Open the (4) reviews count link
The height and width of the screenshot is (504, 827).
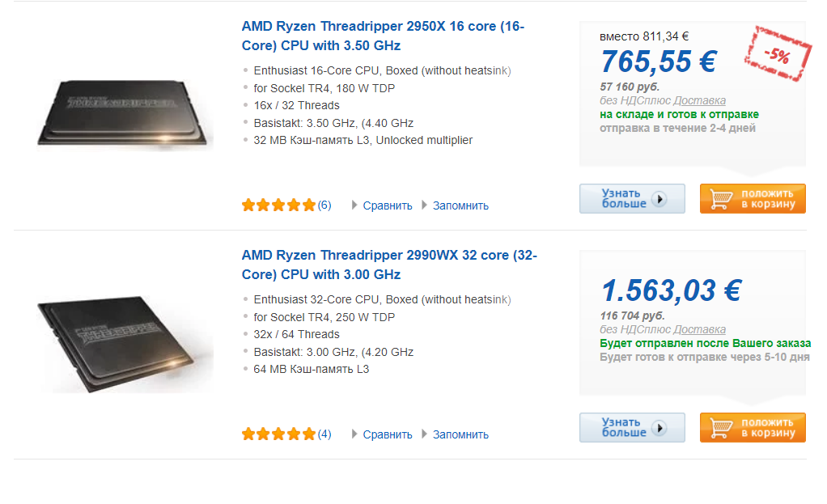(x=324, y=434)
